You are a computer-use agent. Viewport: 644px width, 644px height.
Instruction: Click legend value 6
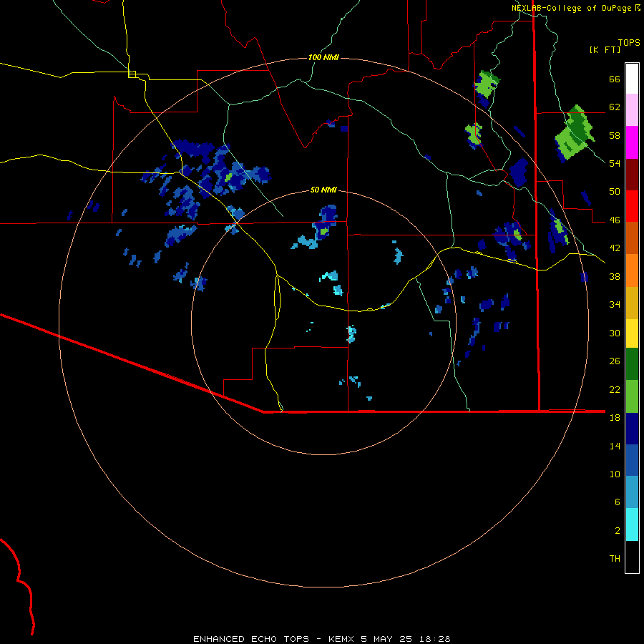point(618,502)
